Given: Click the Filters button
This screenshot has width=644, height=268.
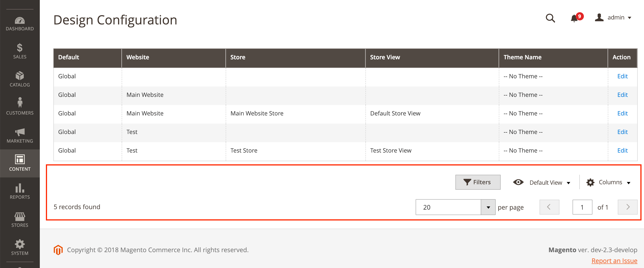Looking at the screenshot, I should pyautogui.click(x=478, y=182).
